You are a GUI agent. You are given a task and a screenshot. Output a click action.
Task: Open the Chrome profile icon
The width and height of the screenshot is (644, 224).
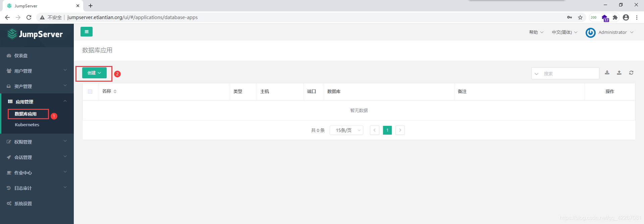point(626,17)
